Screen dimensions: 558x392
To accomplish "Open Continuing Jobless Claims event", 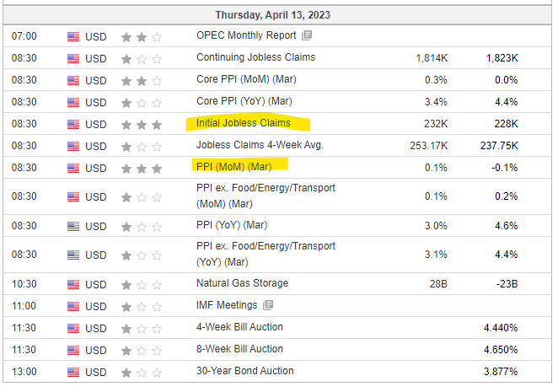I will 256,57.
